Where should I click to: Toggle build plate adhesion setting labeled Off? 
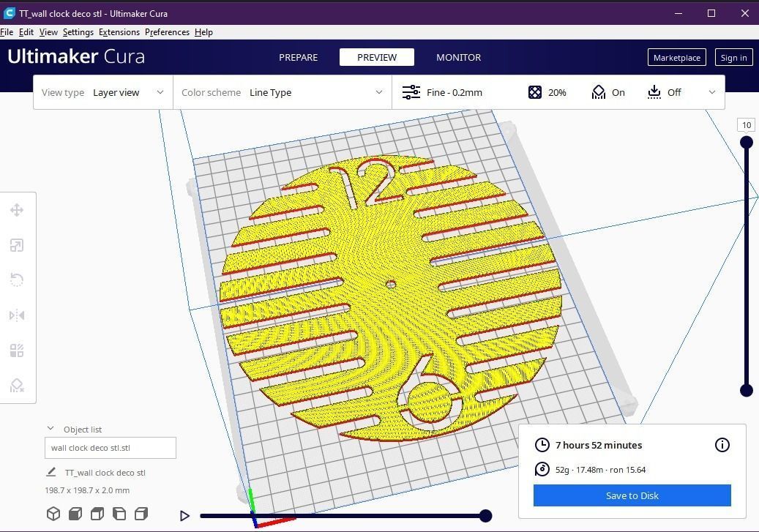pos(663,92)
